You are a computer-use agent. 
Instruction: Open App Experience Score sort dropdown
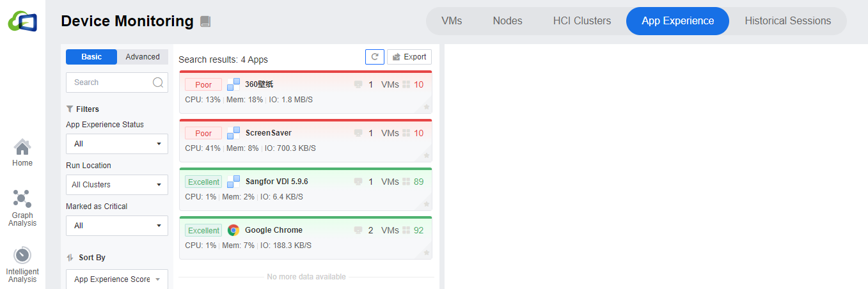coord(117,279)
